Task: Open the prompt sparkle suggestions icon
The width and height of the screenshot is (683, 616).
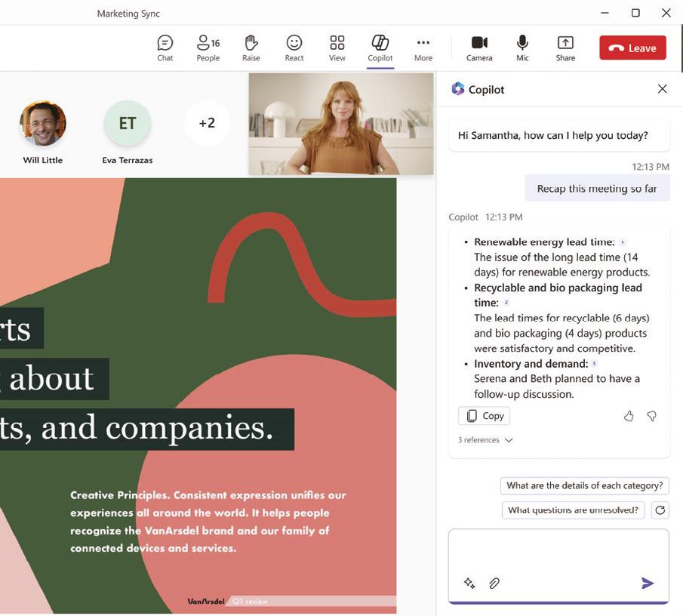Action: coord(469,583)
